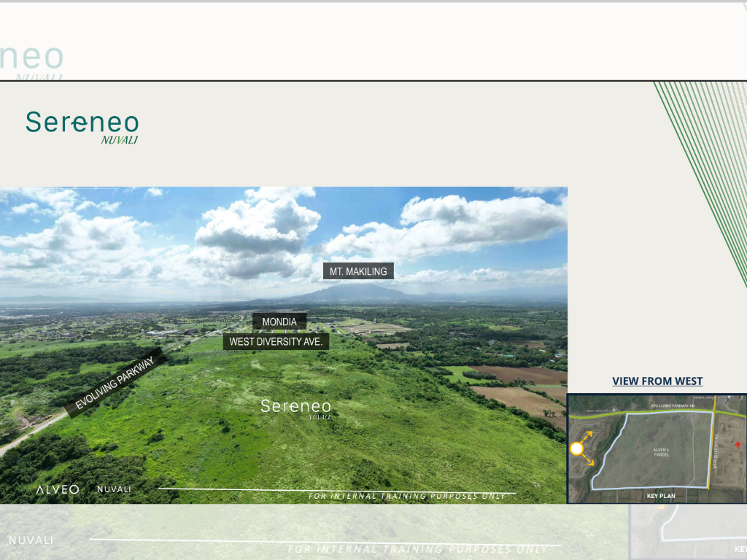Click the yellow viewpoint marker on the key plan
747x560 pixels.
click(576, 448)
